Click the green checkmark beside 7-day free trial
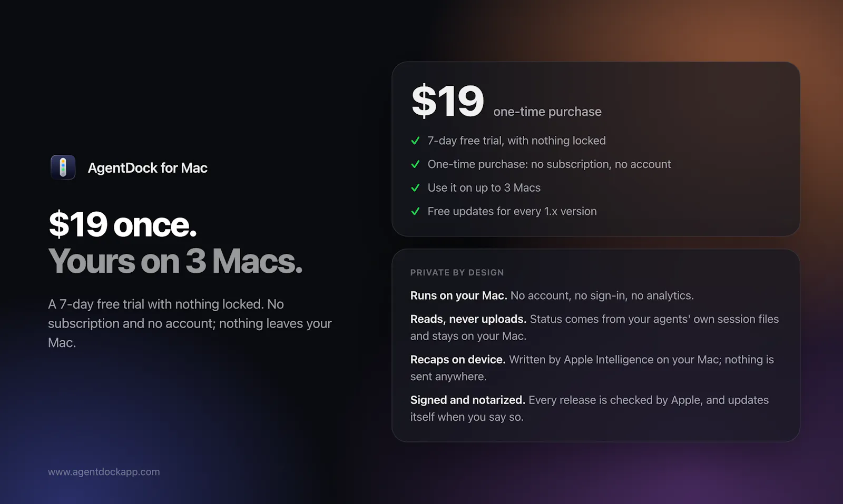 pos(415,141)
